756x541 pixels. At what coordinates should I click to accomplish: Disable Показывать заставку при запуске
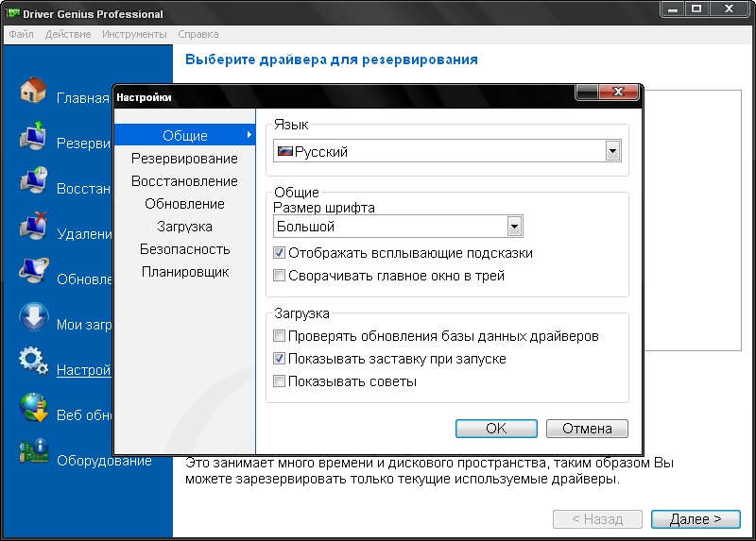[279, 358]
